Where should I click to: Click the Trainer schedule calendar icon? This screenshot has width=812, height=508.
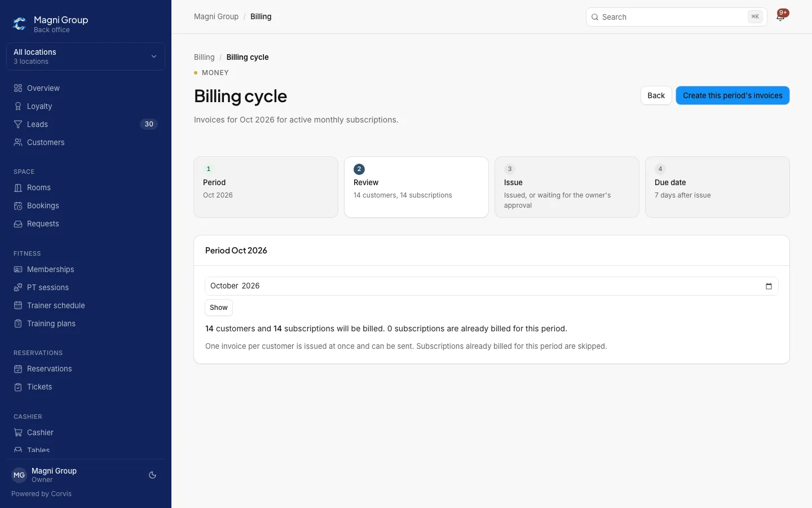[18, 305]
